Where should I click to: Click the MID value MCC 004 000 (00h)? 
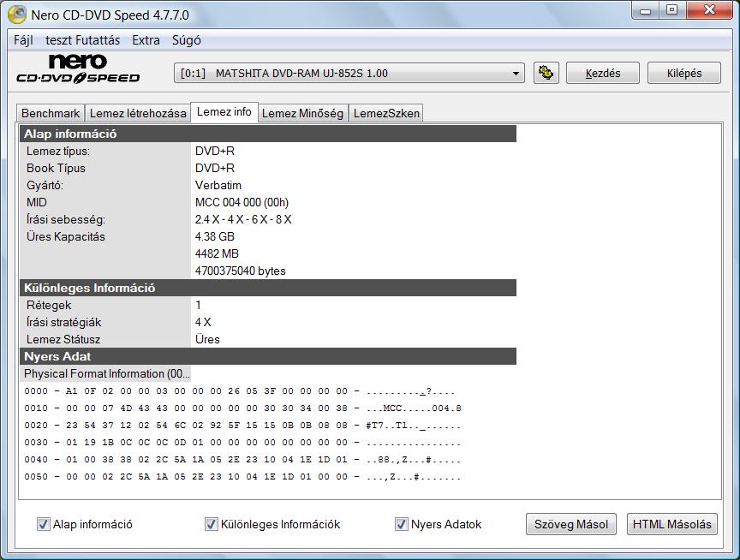tap(242, 202)
